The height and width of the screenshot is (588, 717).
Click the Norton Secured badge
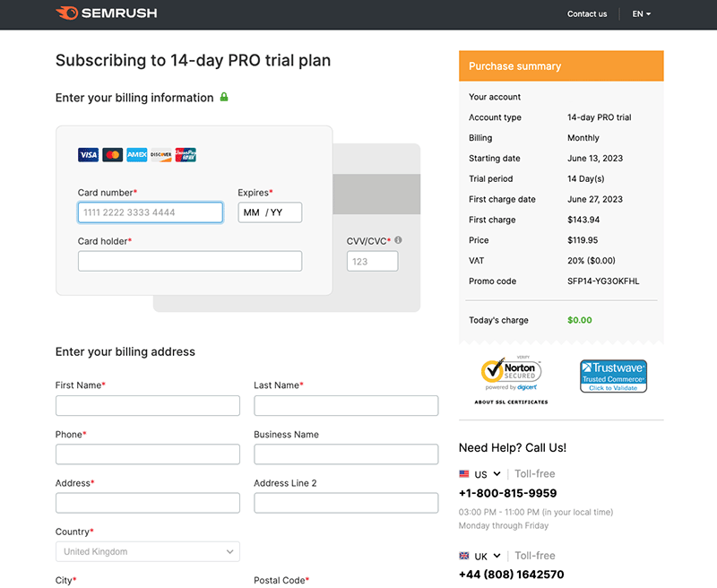[511, 375]
